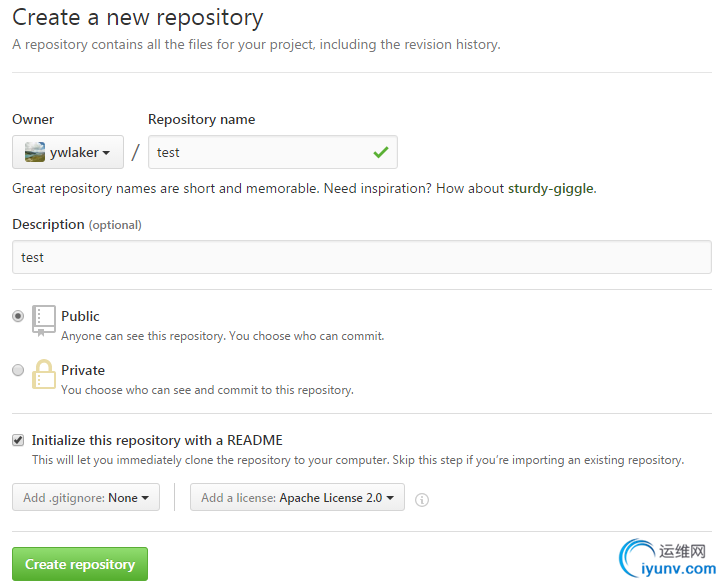722x585 pixels.
Task: Click the license info icon
Action: (x=422, y=500)
